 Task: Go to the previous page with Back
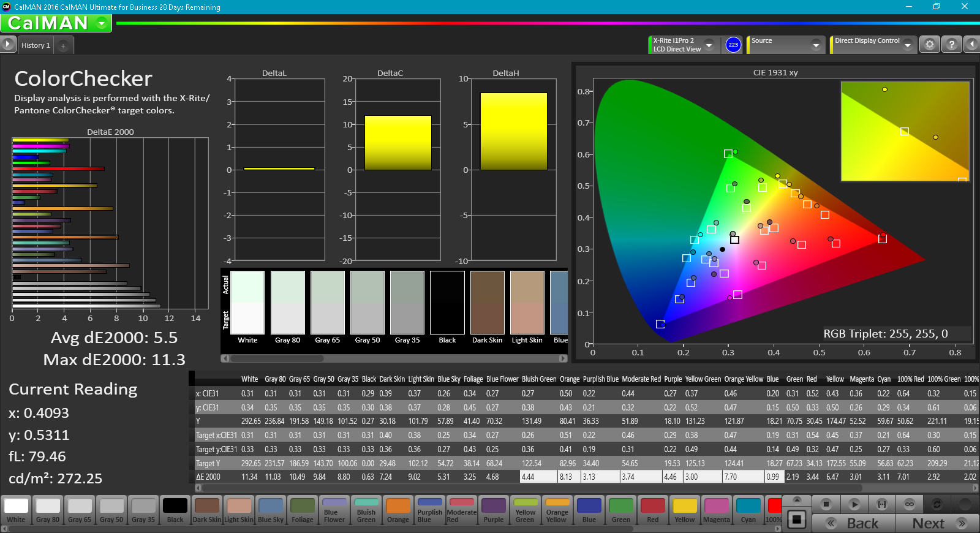[x=854, y=523]
